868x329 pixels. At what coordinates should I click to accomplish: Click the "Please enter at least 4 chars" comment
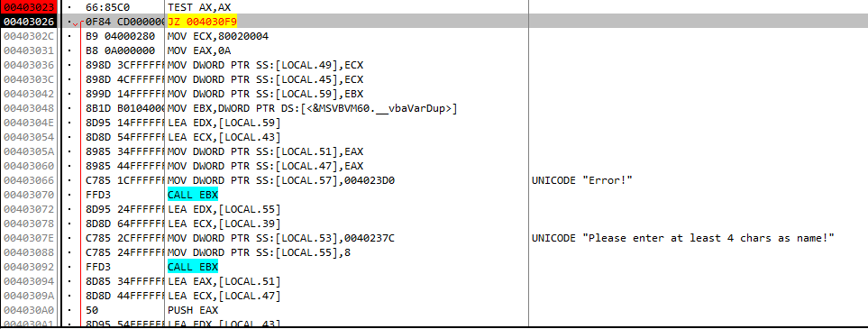[x=682, y=238]
